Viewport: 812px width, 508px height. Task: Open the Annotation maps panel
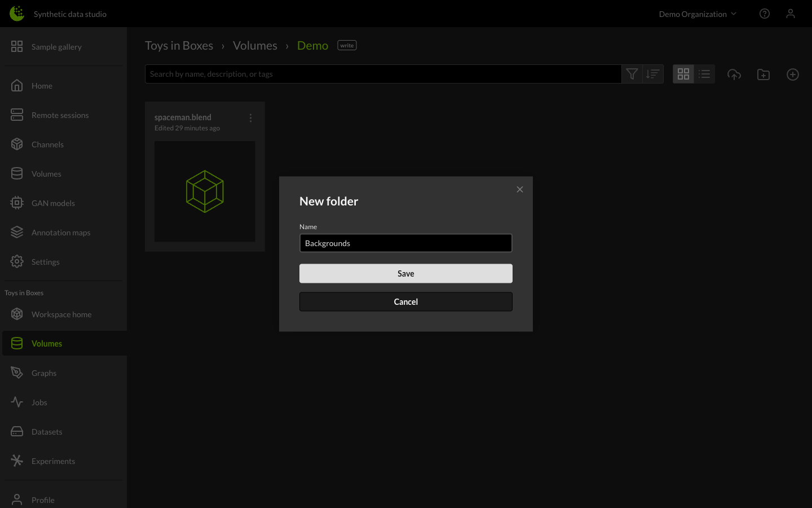[61, 232]
